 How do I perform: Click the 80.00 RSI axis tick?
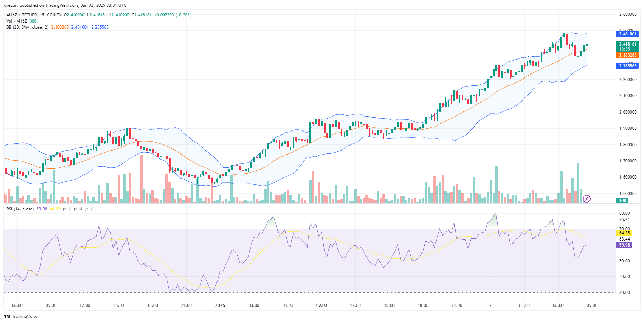point(624,213)
